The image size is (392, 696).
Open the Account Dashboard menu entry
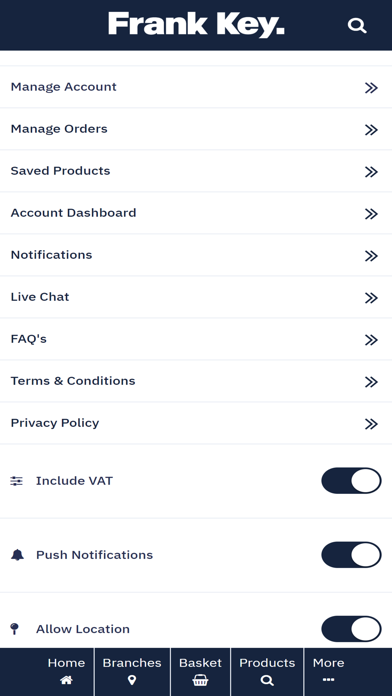196,213
